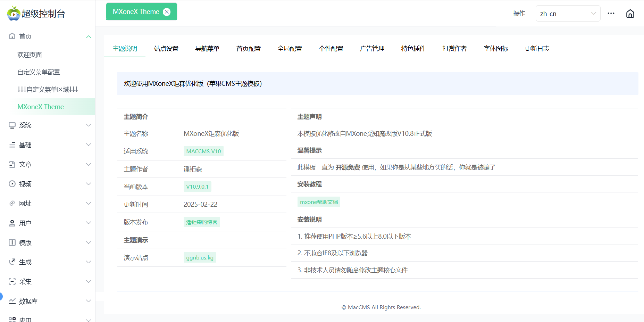
Task: Switch to the 站点设置 tab
Action: [x=166, y=49]
